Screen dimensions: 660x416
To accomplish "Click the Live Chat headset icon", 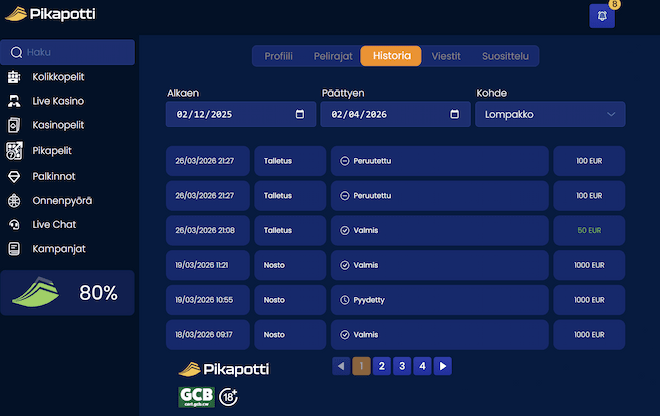I will tap(14, 224).
